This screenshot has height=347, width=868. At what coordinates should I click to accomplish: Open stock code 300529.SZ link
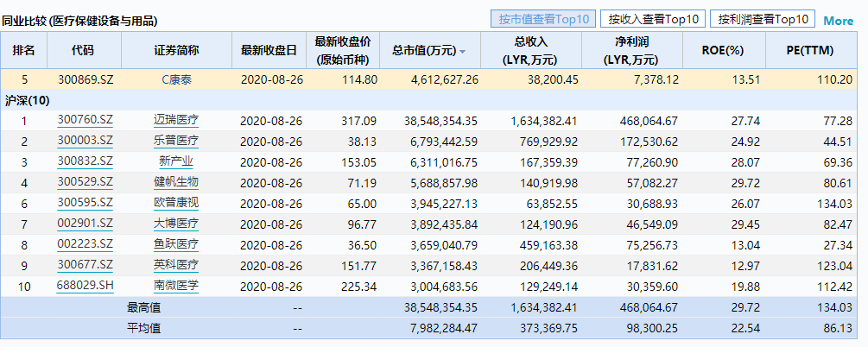tap(86, 182)
